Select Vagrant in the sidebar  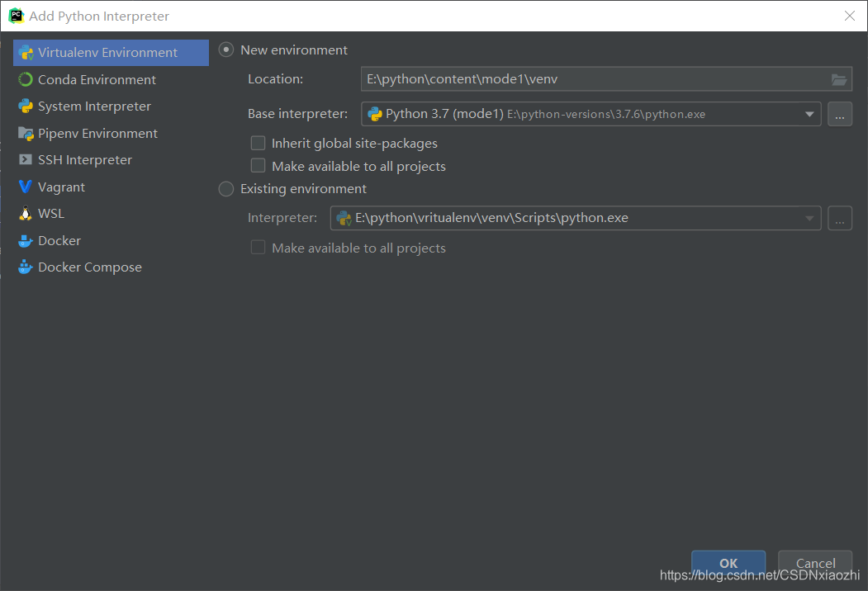(x=111, y=187)
